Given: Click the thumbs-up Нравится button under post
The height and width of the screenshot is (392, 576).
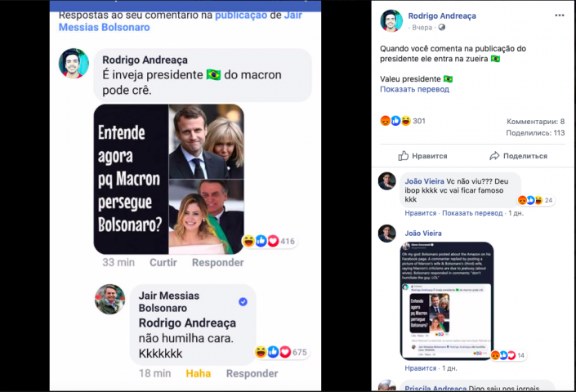Looking at the screenshot, I should (422, 156).
